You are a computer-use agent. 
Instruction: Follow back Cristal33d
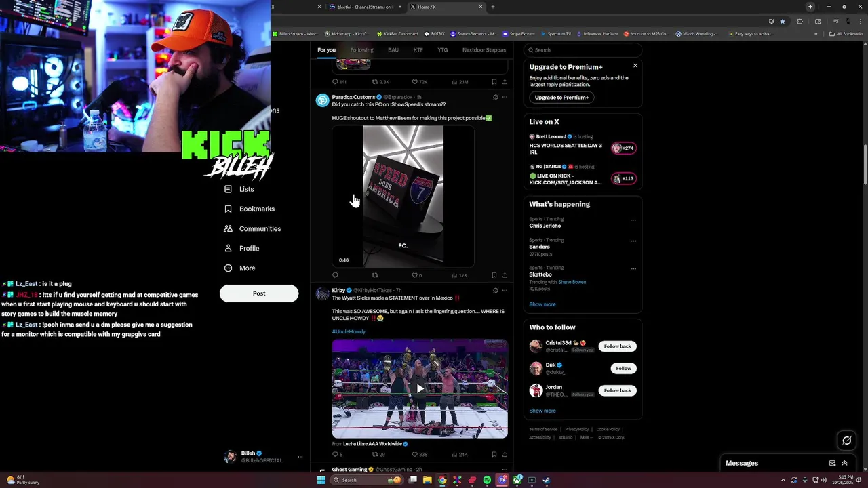[x=618, y=346]
